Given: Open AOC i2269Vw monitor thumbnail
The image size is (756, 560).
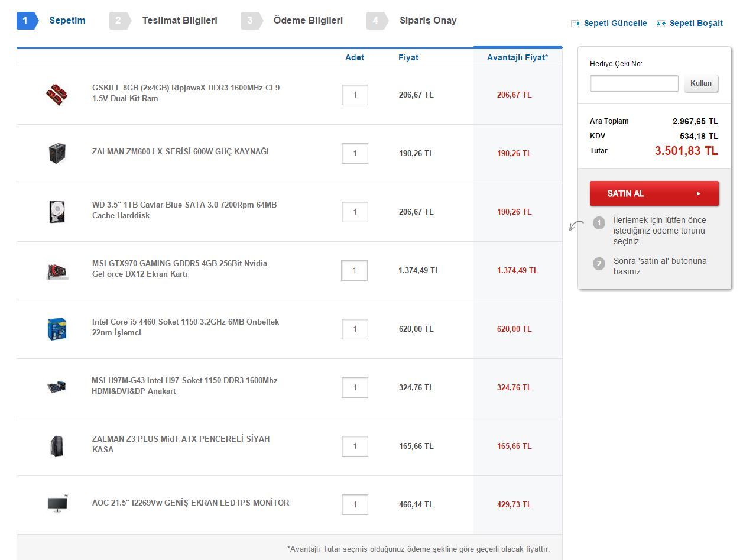Looking at the screenshot, I should pyautogui.click(x=57, y=504).
